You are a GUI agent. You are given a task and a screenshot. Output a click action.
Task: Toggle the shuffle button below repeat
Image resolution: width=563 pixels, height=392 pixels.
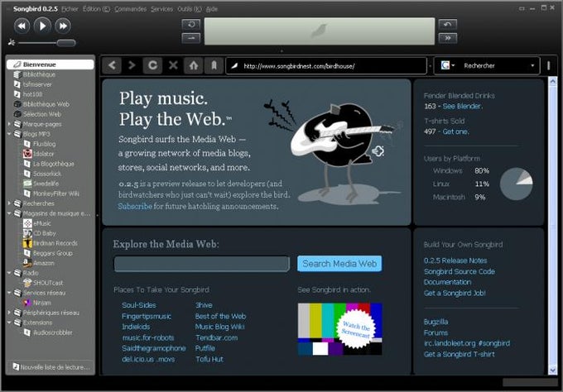click(x=191, y=38)
